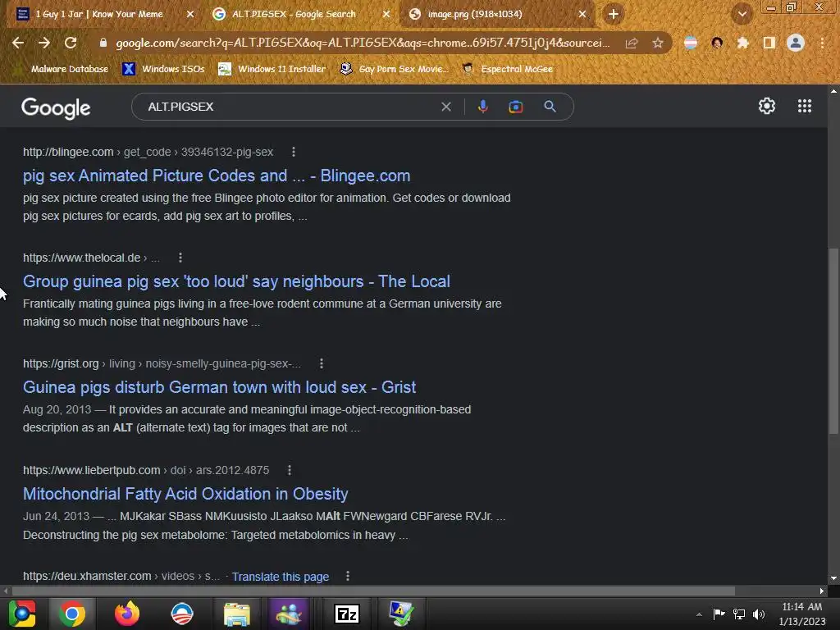Image resolution: width=840 pixels, height=630 pixels.
Task: Open Grist guinea pigs article
Action: [x=219, y=387]
